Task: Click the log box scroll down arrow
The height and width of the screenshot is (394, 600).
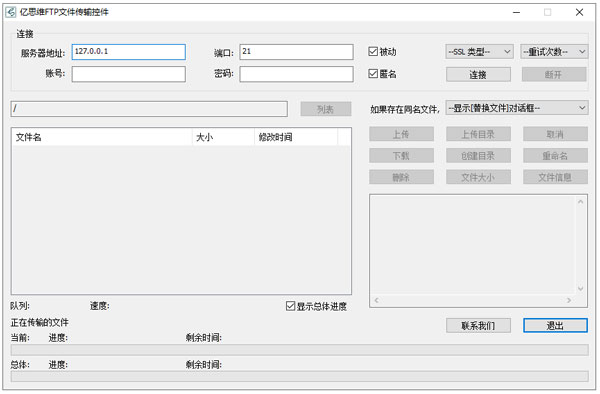Action: [x=580, y=288]
